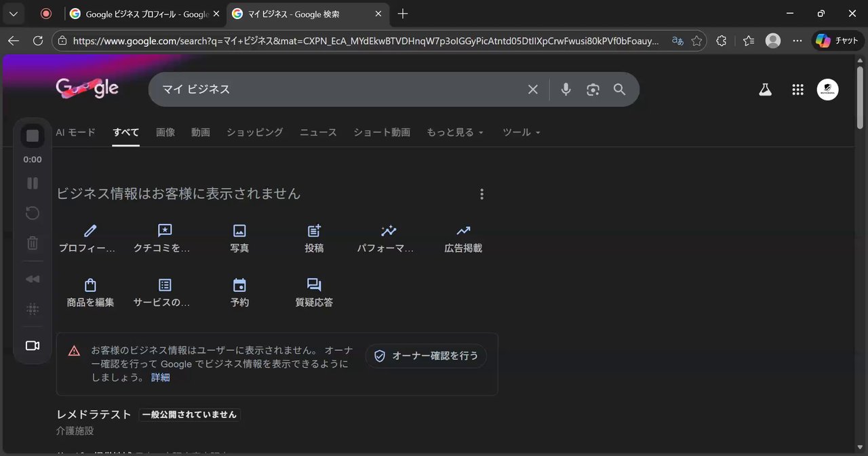Screen dimensions: 868x456
Task: Focus the マイ ビジネス search field
Action: (x=339, y=90)
